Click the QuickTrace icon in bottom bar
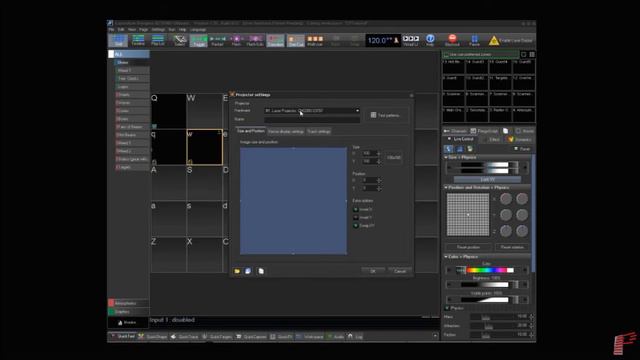 coord(173,336)
